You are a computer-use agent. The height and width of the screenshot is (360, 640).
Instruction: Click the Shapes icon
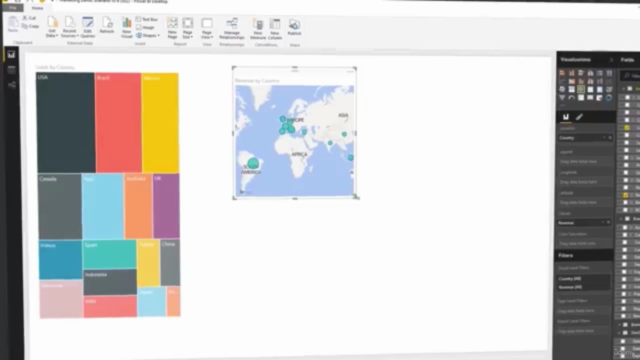[139, 36]
